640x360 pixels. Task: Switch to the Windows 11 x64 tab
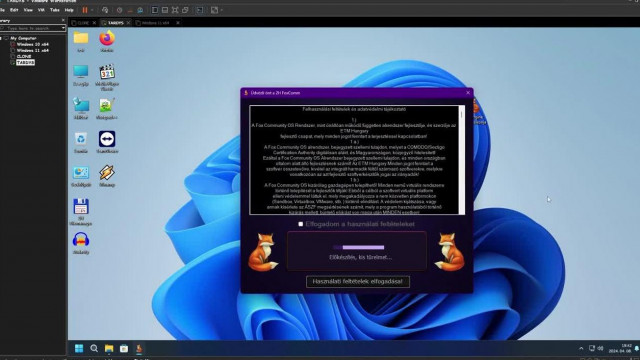pyautogui.click(x=155, y=23)
